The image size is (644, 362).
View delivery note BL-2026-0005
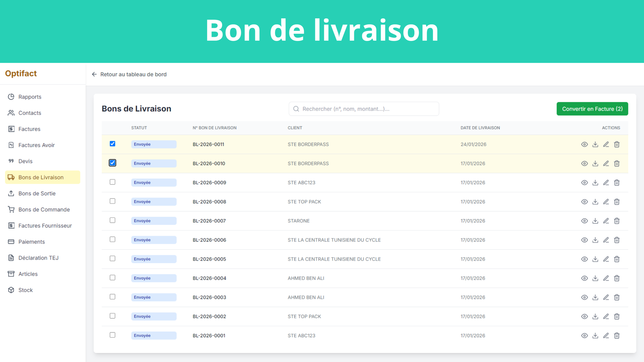pos(584,259)
